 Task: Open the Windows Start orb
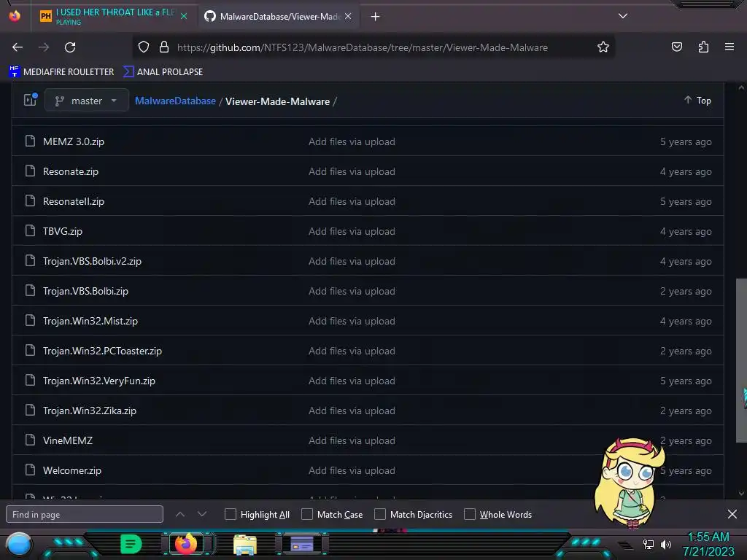coord(18,545)
